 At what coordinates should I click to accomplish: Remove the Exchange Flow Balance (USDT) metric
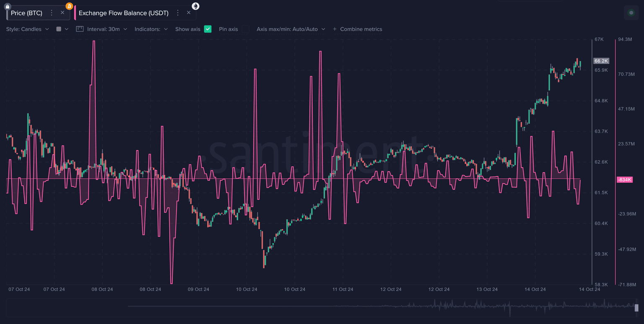[189, 13]
